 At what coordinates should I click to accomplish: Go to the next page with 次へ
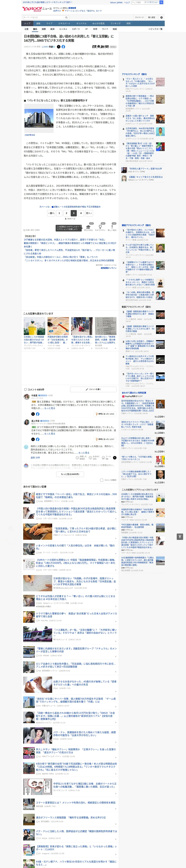(89, 213)
